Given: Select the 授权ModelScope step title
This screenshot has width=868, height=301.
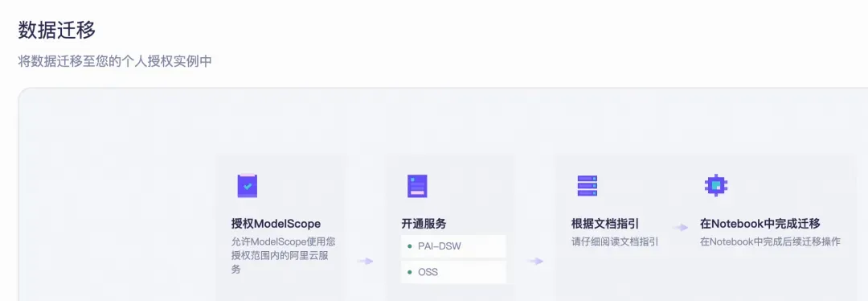Looking at the screenshot, I should click(x=276, y=224).
